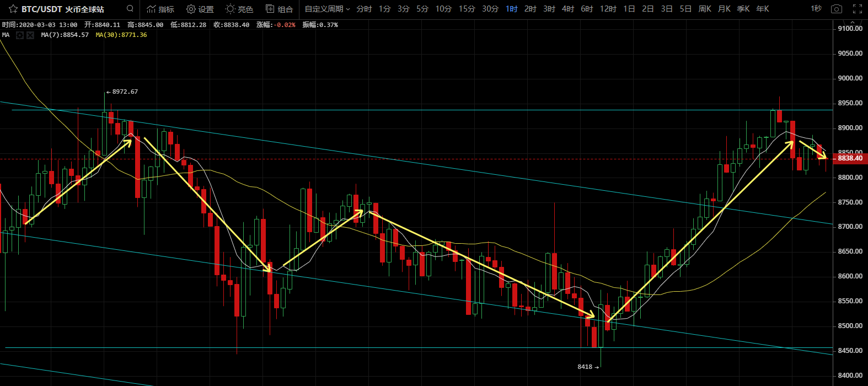The height and width of the screenshot is (386, 868).
Task: Click the current price tag 8838.40
Action: [x=849, y=158]
